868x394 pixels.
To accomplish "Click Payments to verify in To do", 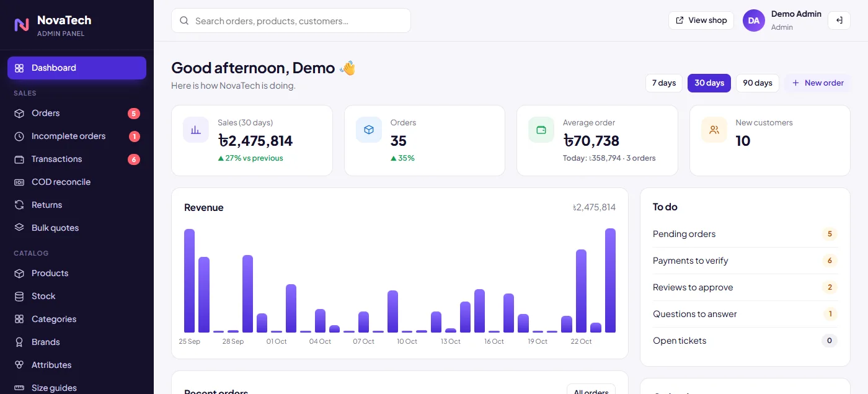I will click(745, 261).
